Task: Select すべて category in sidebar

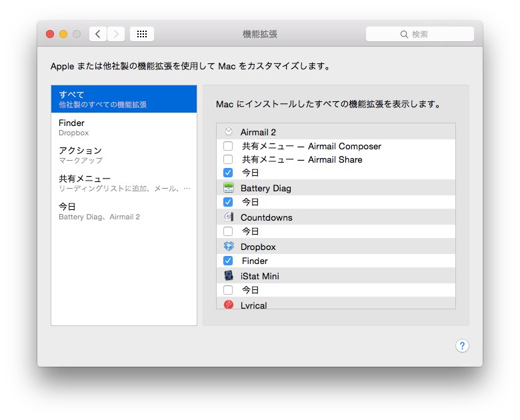Action: (x=124, y=99)
